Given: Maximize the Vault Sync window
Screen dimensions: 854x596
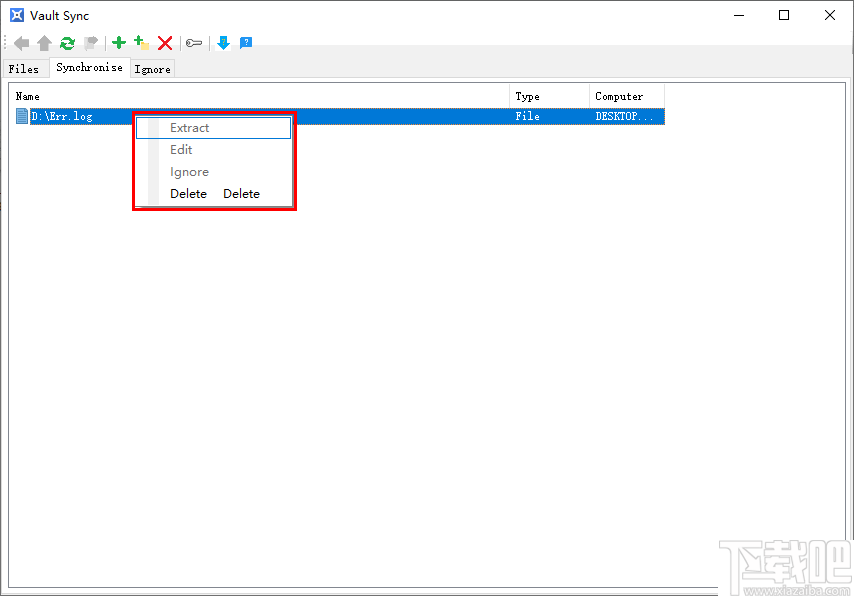Looking at the screenshot, I should pos(784,15).
